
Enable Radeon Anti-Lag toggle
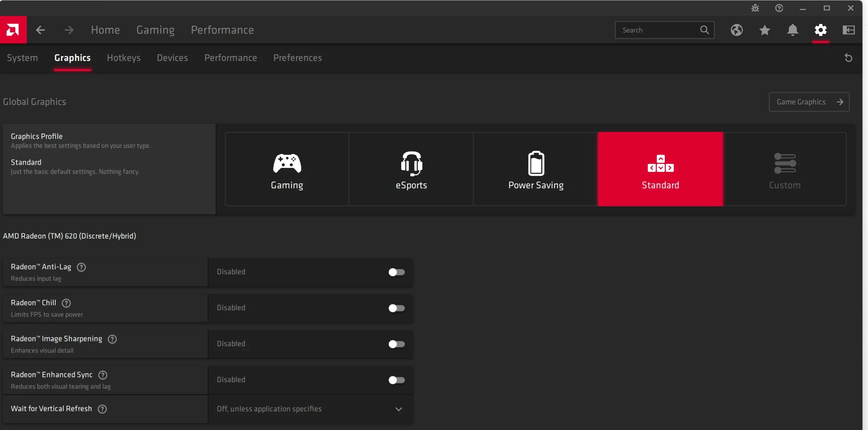[396, 272]
